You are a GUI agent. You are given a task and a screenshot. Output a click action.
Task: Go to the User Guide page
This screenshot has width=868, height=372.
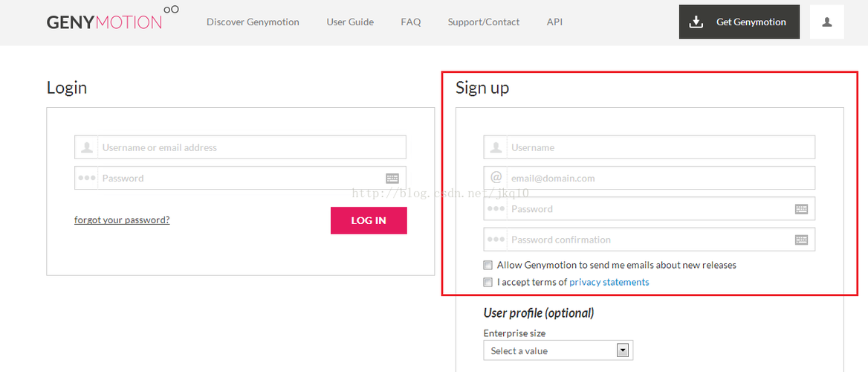click(x=350, y=22)
